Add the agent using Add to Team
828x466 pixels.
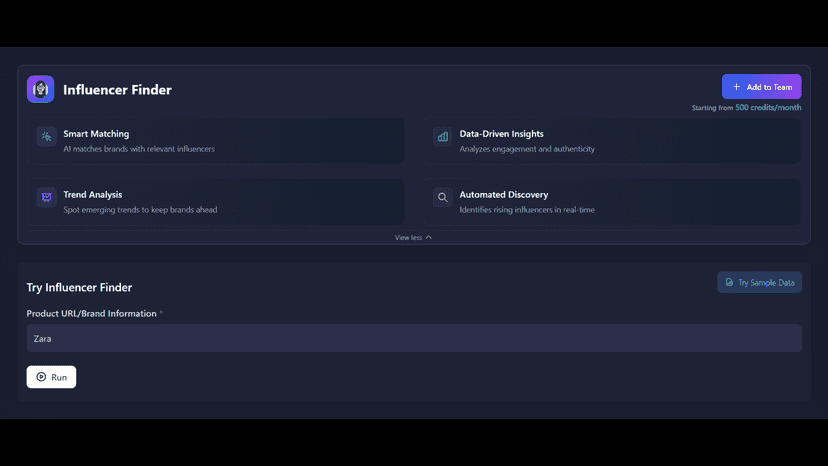tap(761, 87)
